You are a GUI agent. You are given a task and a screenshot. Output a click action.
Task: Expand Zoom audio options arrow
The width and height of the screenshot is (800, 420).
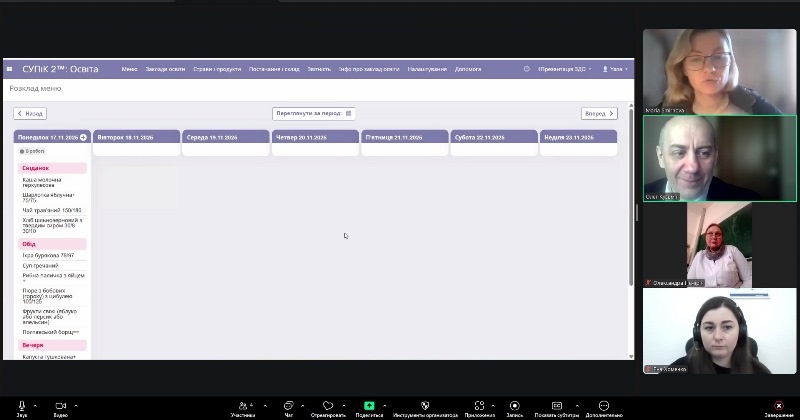(x=35, y=406)
